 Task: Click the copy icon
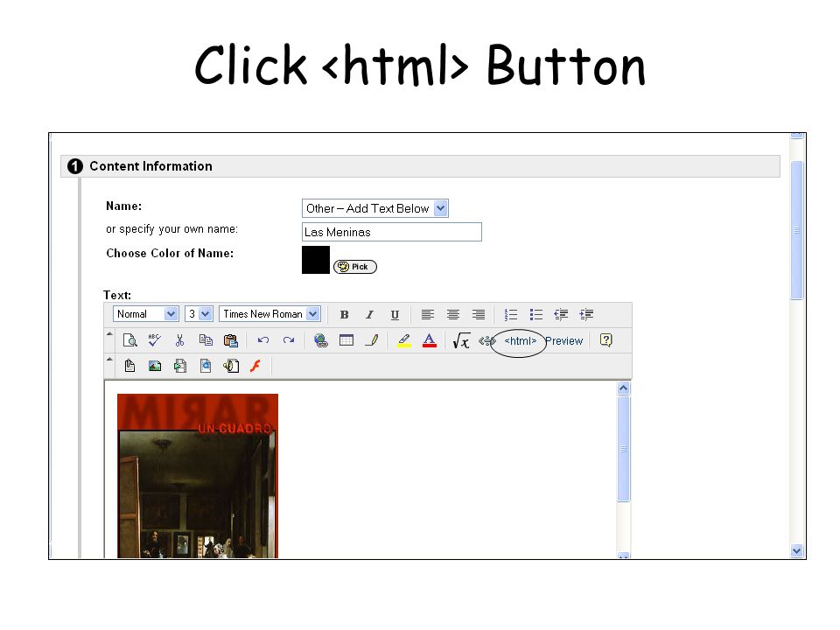coord(206,340)
